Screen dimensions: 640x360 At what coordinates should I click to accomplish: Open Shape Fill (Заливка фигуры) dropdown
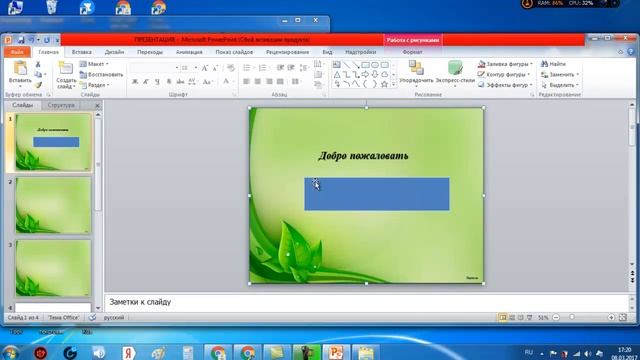point(505,64)
